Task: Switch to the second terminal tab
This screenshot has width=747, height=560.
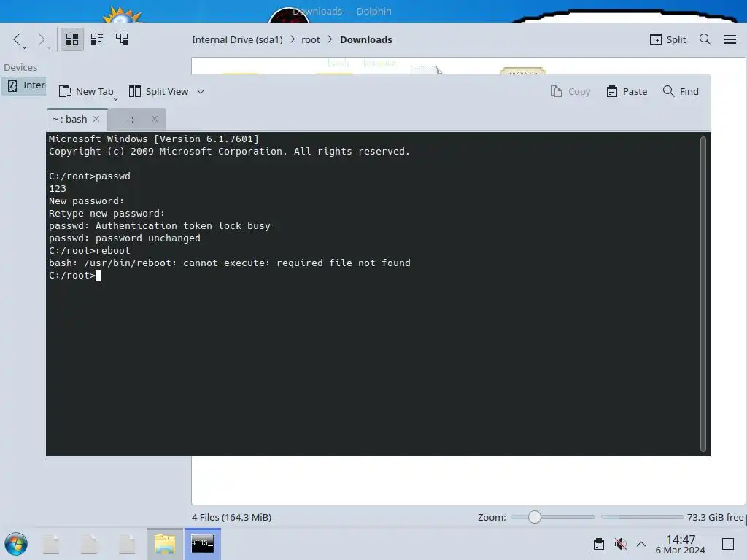Action: (x=130, y=119)
